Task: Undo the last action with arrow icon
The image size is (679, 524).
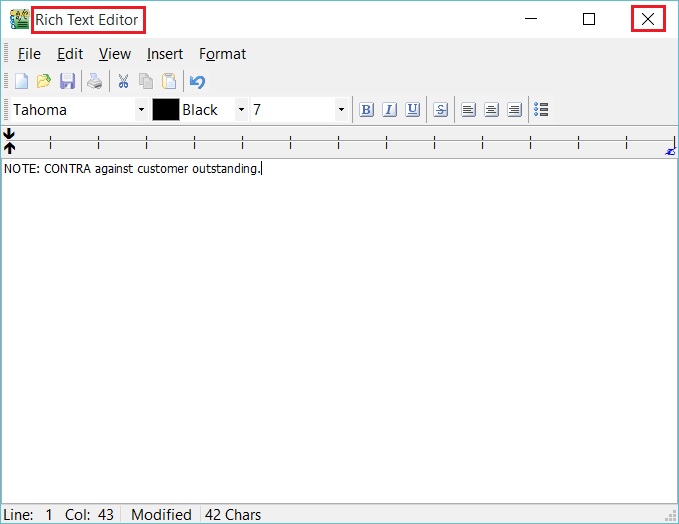Action: [x=197, y=82]
